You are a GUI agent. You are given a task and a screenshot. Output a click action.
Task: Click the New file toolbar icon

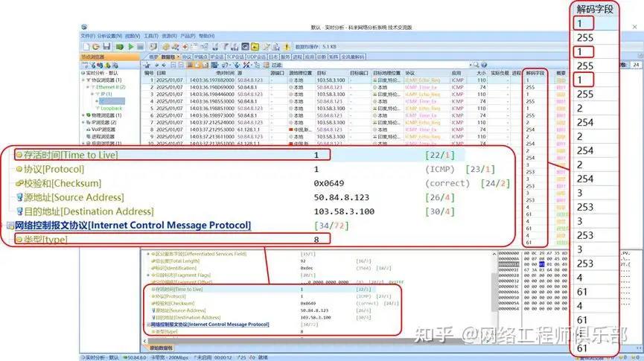(x=86, y=47)
